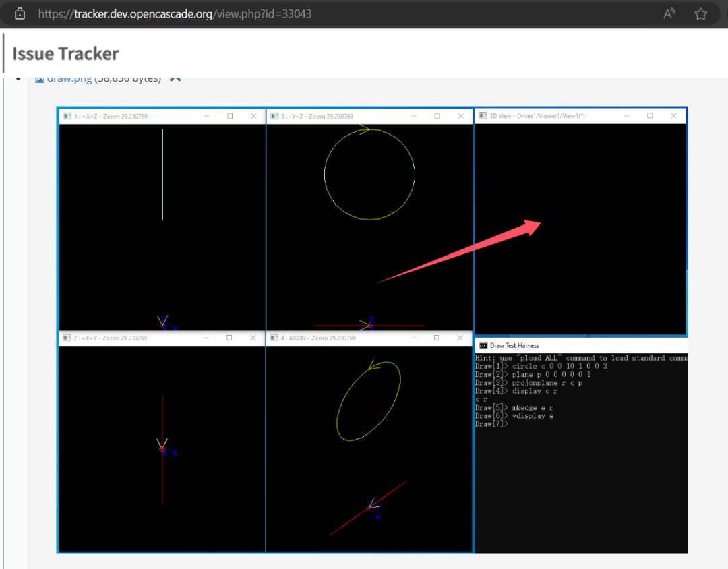The width and height of the screenshot is (728, 569).
Task: Click console line 'plane p 0 0 0 0 0 1'
Action: pyautogui.click(x=551, y=374)
